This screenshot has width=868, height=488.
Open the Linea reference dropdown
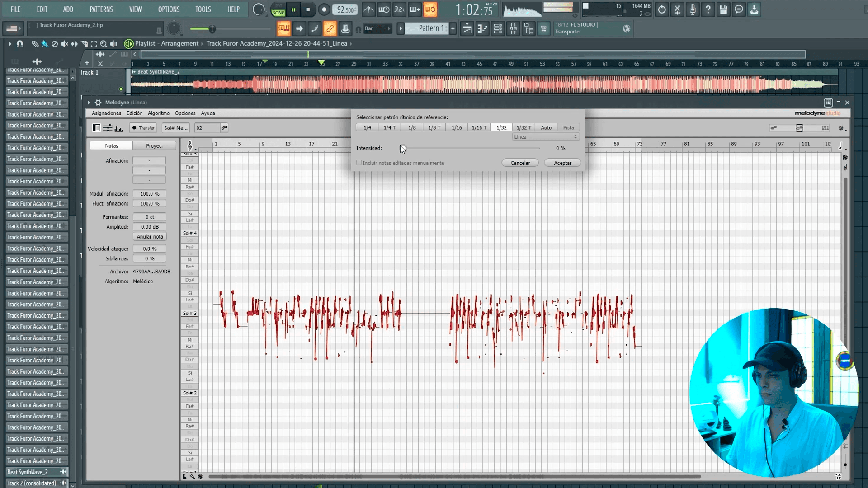pyautogui.click(x=546, y=137)
